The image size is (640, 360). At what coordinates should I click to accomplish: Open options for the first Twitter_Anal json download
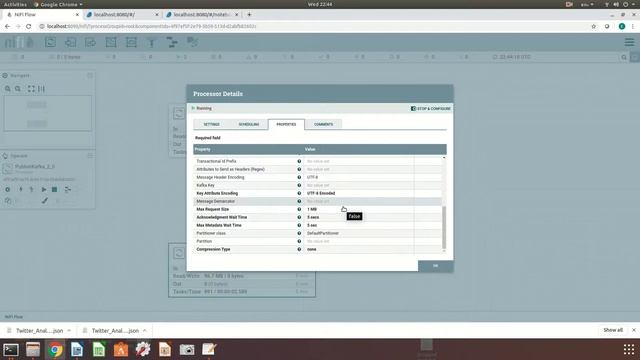[x=69, y=331]
